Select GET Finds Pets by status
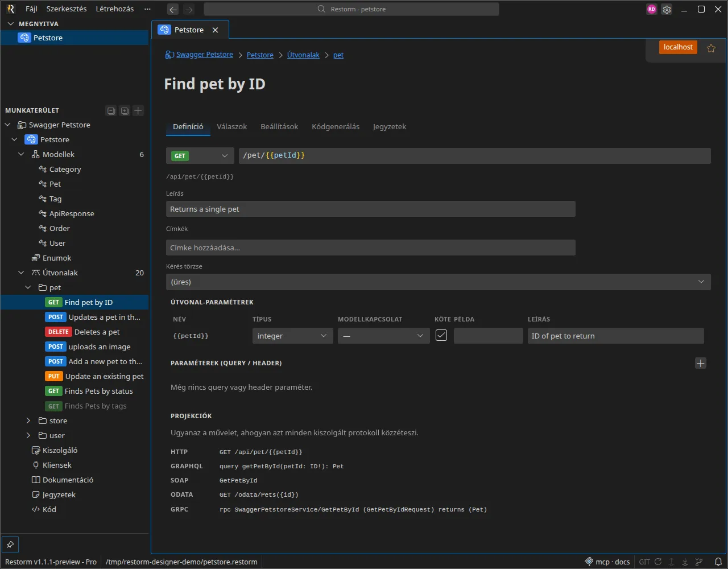This screenshot has width=728, height=569. (x=74, y=391)
